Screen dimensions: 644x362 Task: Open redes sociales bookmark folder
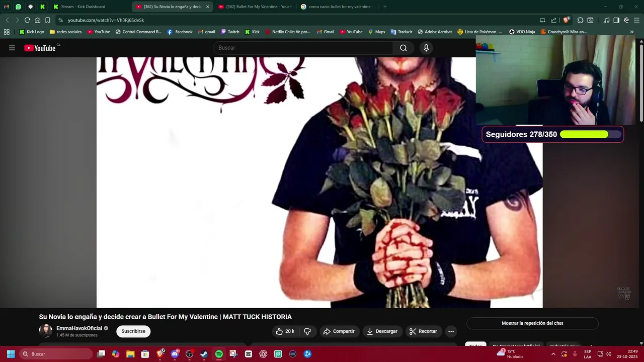pos(65,32)
